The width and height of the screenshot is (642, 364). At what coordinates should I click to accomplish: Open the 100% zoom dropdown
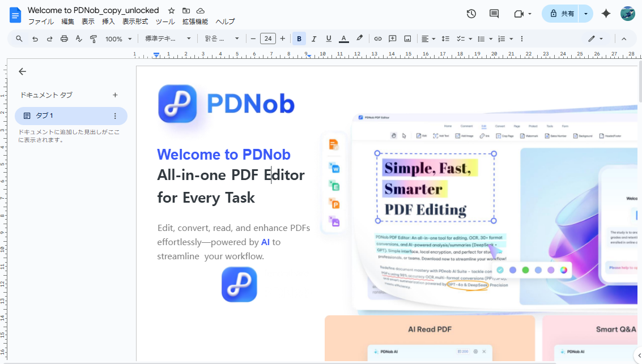[x=119, y=39]
